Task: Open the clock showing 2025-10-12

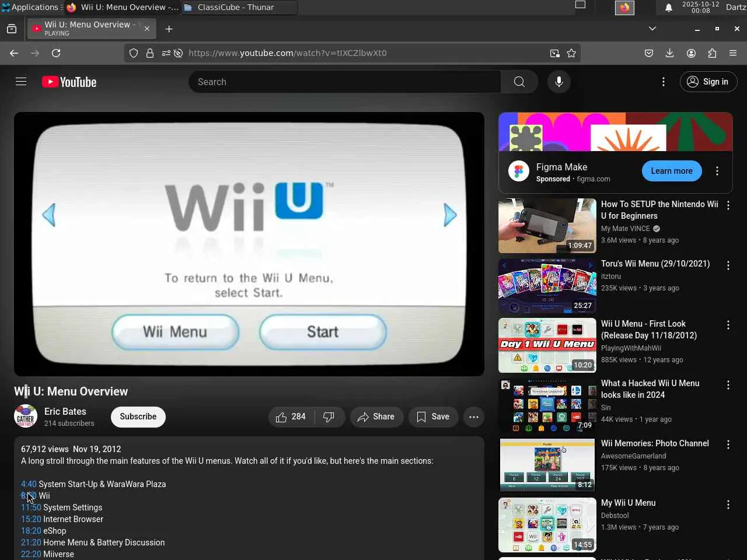Action: [x=700, y=8]
